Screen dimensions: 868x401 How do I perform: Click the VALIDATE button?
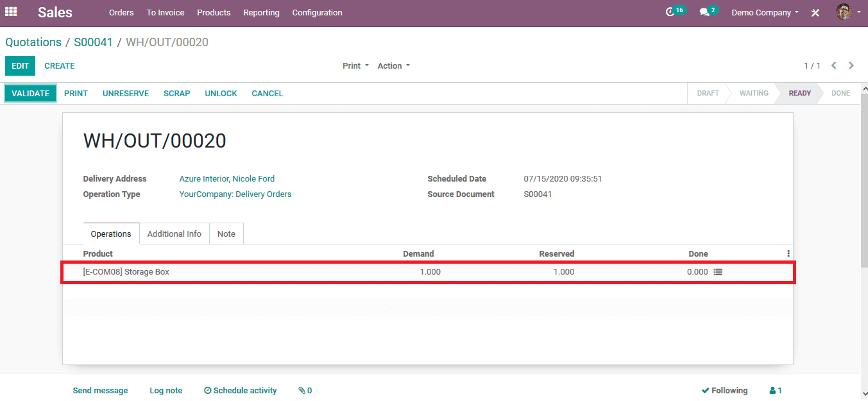30,94
